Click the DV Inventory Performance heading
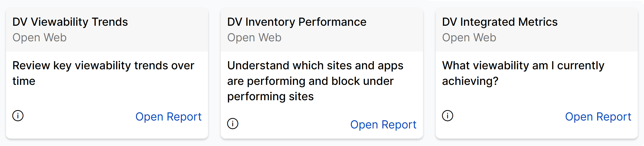The image size is (644, 146). pyautogui.click(x=297, y=22)
